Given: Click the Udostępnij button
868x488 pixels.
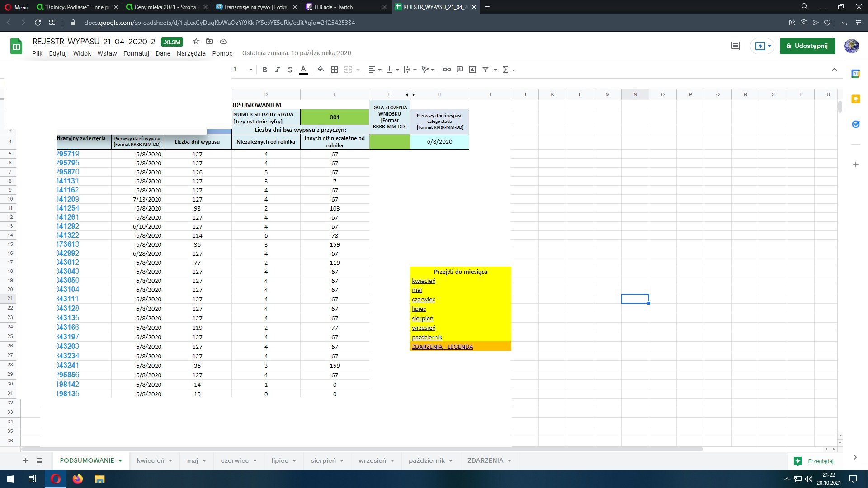Looking at the screenshot, I should (x=807, y=46).
